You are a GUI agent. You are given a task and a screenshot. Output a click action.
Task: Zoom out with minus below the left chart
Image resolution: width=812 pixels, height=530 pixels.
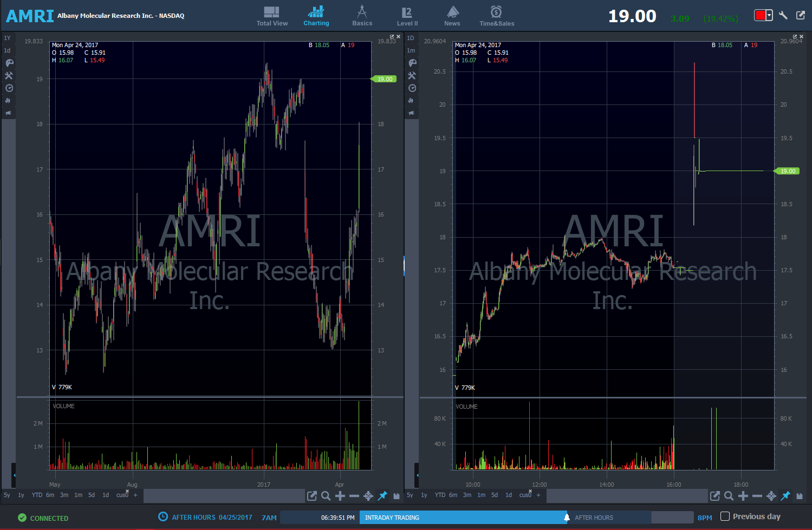point(354,496)
